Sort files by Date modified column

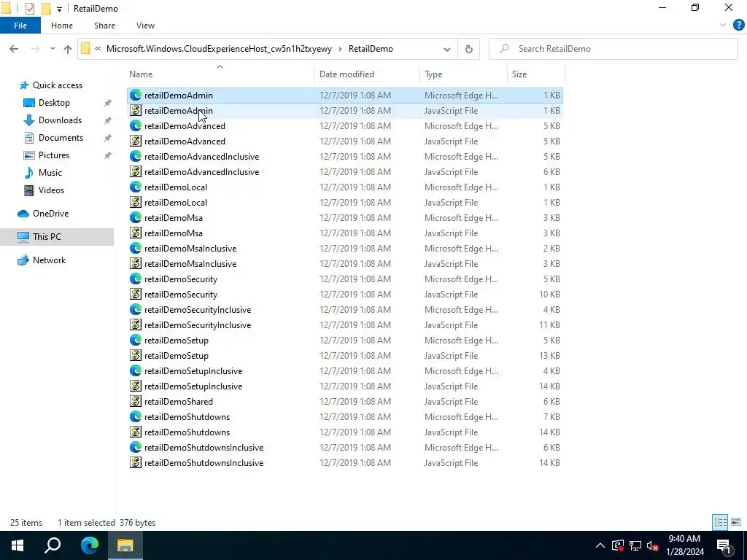[x=347, y=74]
